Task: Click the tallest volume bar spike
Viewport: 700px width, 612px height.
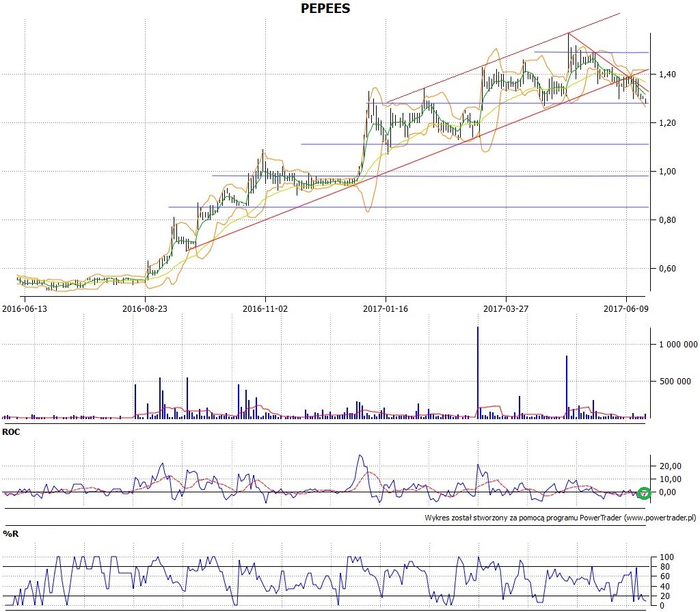Action: (x=478, y=373)
